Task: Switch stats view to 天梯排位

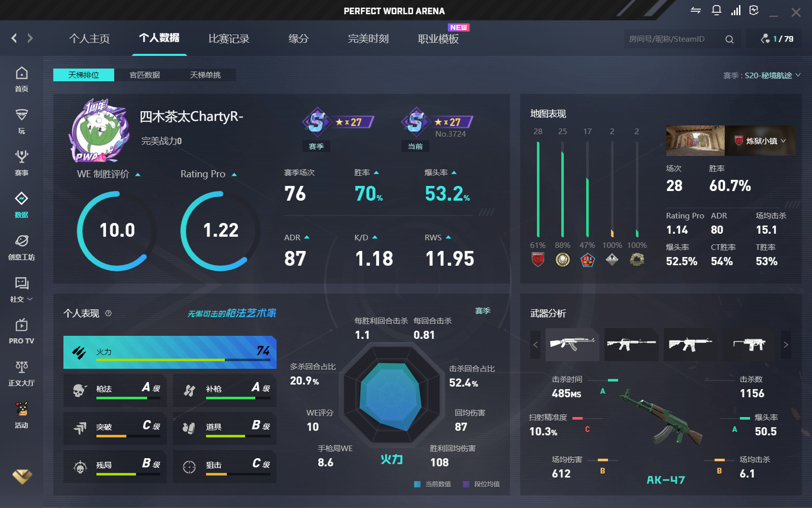Action: [x=84, y=75]
